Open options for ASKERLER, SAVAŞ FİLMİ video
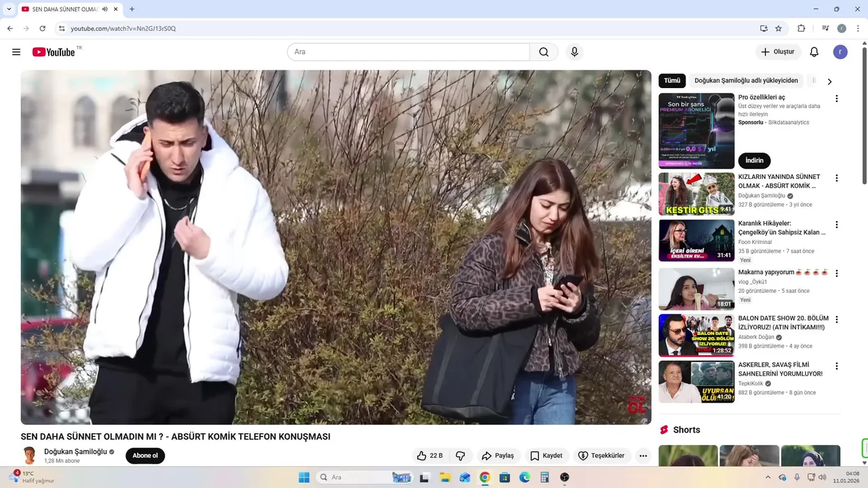The height and width of the screenshot is (488, 868). (x=836, y=366)
